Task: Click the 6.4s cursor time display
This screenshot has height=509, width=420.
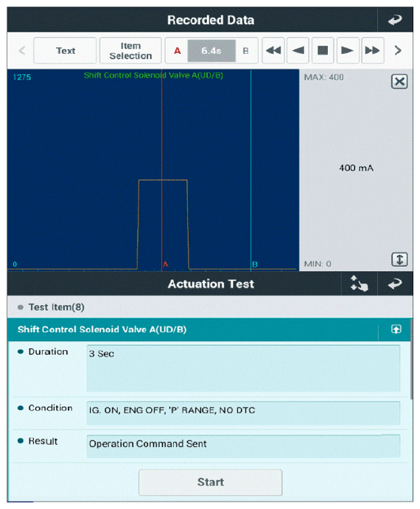Action: point(211,51)
